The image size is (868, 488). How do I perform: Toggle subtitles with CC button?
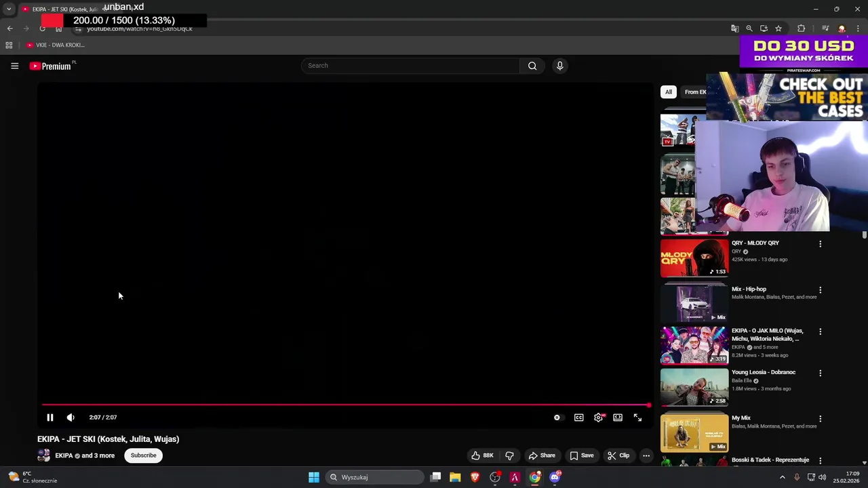tap(578, 418)
